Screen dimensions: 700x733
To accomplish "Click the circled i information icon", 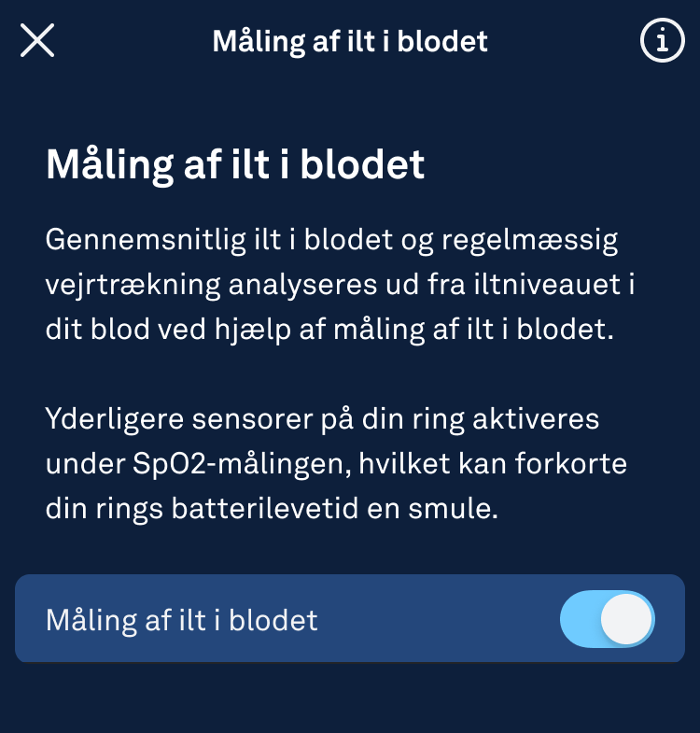I will [662, 41].
